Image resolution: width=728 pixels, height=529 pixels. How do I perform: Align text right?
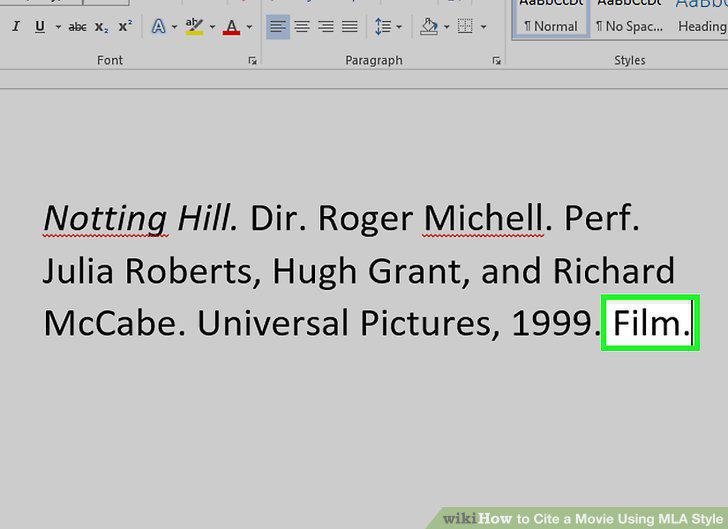click(326, 26)
